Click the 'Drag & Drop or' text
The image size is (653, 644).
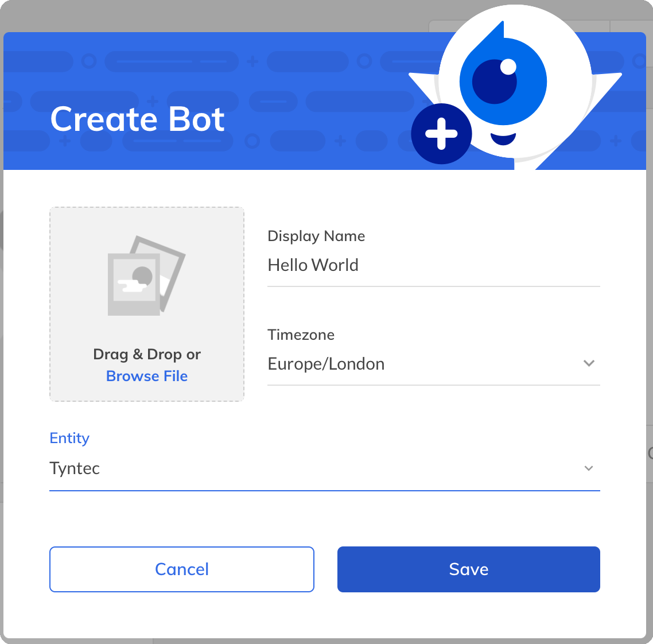coord(146,355)
